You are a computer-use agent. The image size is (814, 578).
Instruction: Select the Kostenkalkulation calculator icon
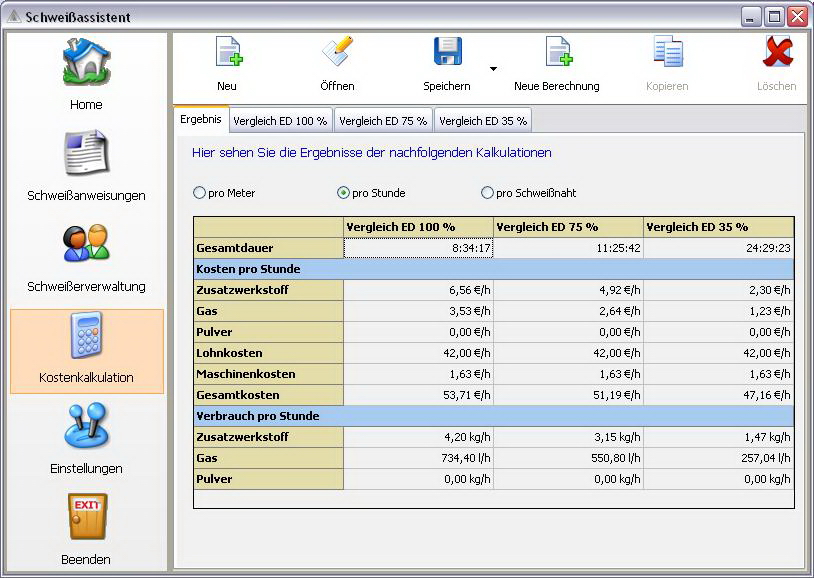[86, 336]
